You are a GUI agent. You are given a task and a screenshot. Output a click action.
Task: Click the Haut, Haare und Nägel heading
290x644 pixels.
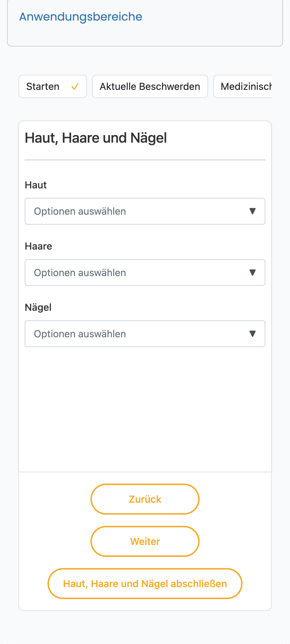(96, 138)
